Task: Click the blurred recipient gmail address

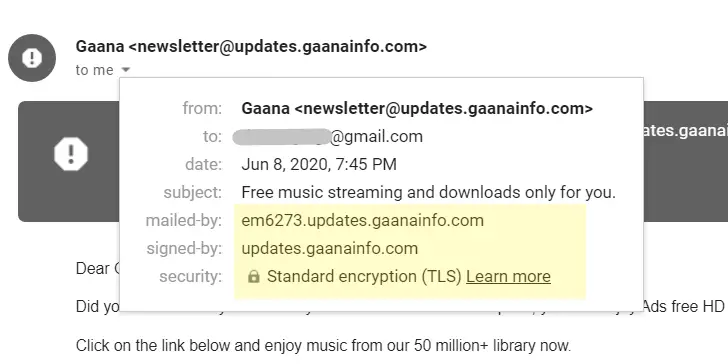Action: pyautogui.click(x=328, y=136)
